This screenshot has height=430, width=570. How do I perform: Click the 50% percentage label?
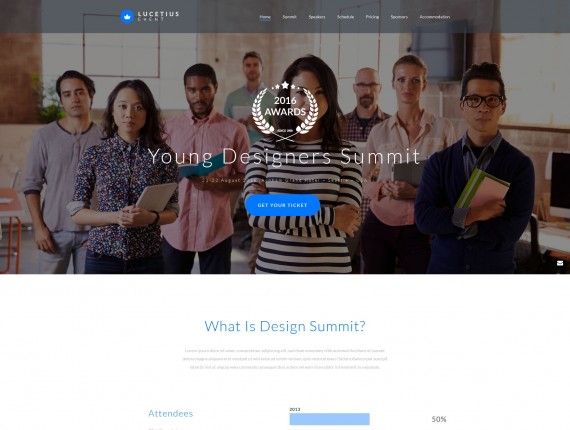(439, 419)
